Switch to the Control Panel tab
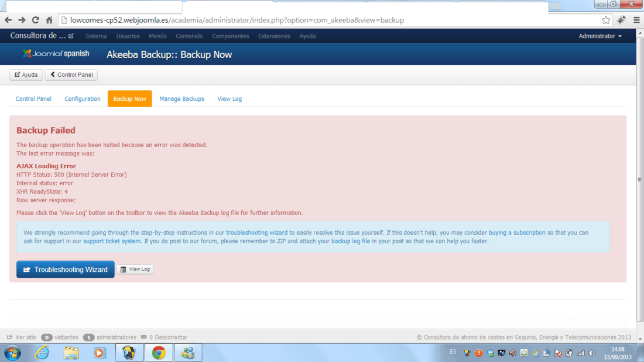This screenshot has width=644, height=362. coord(33,98)
